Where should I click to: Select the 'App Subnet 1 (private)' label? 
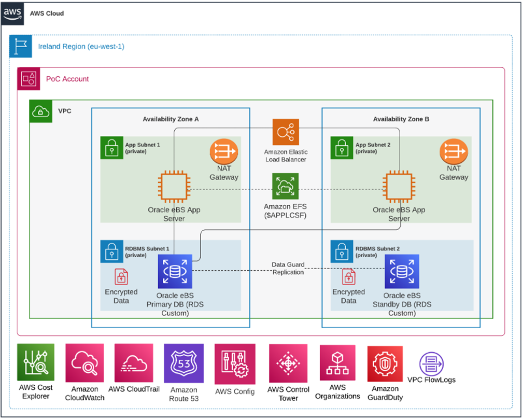click(x=143, y=148)
